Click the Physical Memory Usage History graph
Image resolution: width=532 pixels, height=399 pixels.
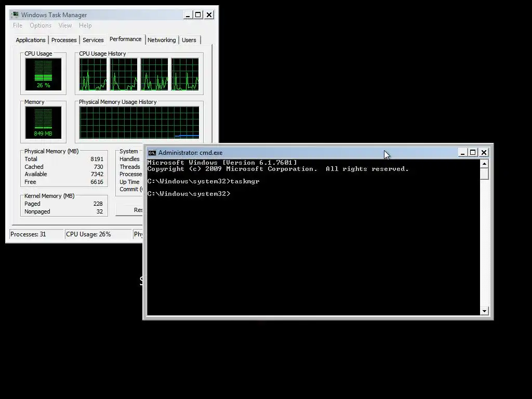click(x=139, y=123)
